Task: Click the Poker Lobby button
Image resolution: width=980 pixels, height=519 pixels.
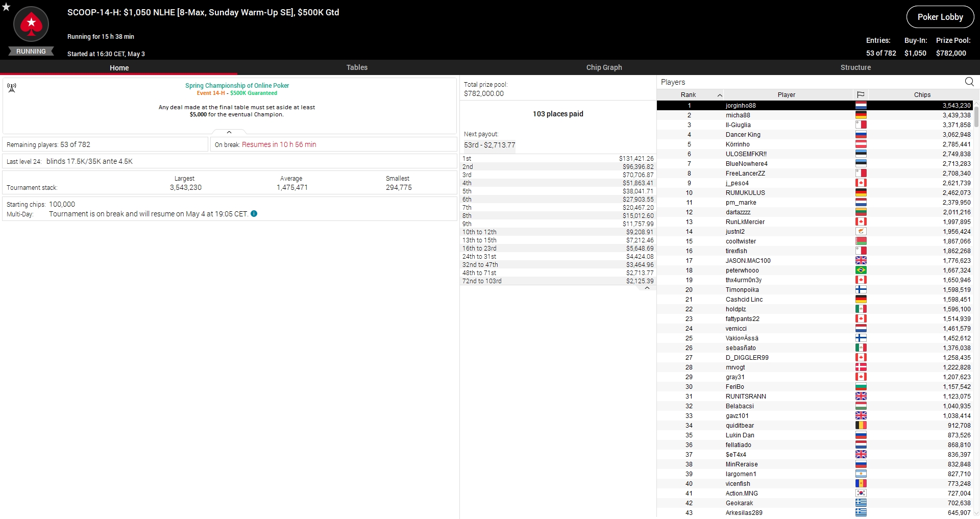Action: (x=940, y=17)
